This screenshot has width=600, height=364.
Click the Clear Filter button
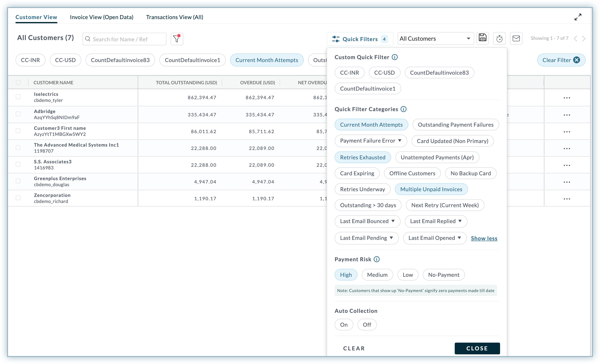(x=561, y=60)
